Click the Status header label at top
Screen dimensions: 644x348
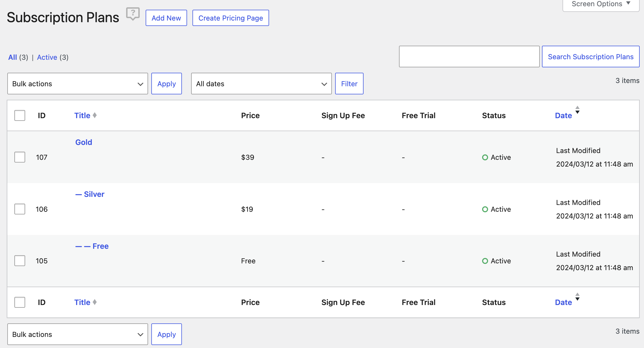coord(494,115)
